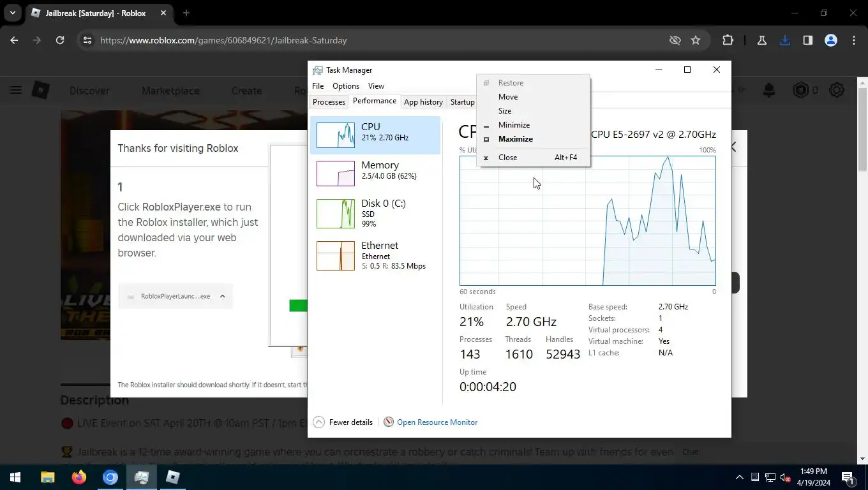Open Robux balance icon
868x490 pixels.
[x=800, y=91]
